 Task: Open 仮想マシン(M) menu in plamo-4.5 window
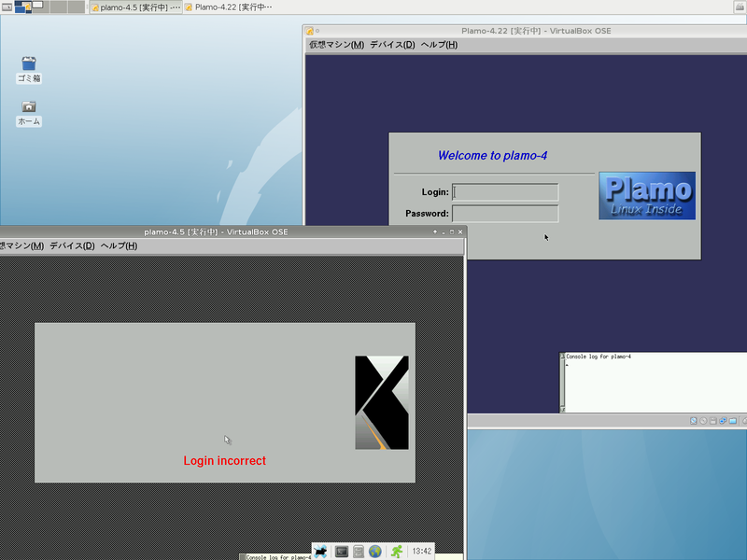pyautogui.click(x=21, y=245)
